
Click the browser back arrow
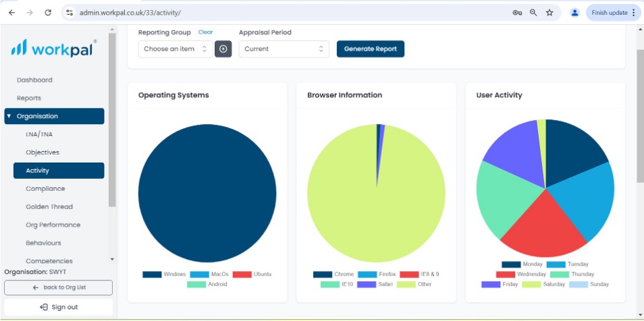(x=11, y=13)
